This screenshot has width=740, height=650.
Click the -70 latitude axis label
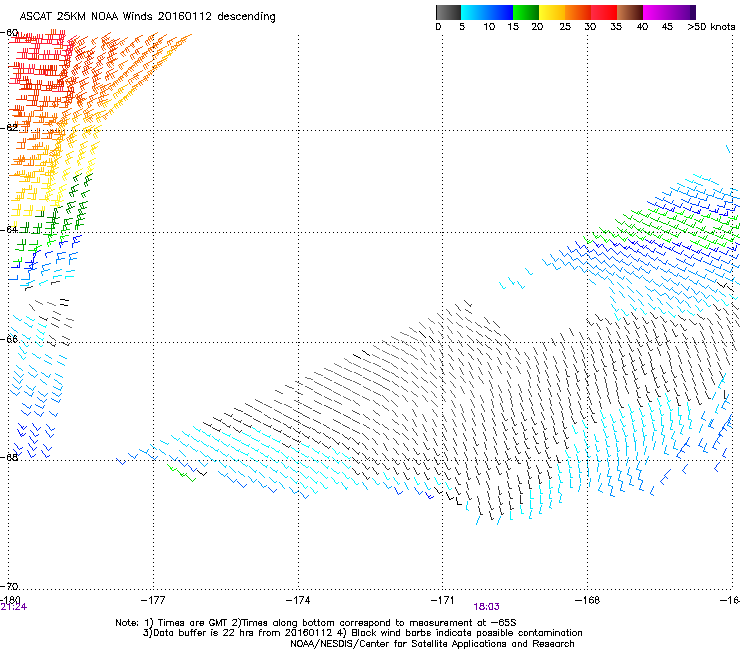[x=9, y=586]
